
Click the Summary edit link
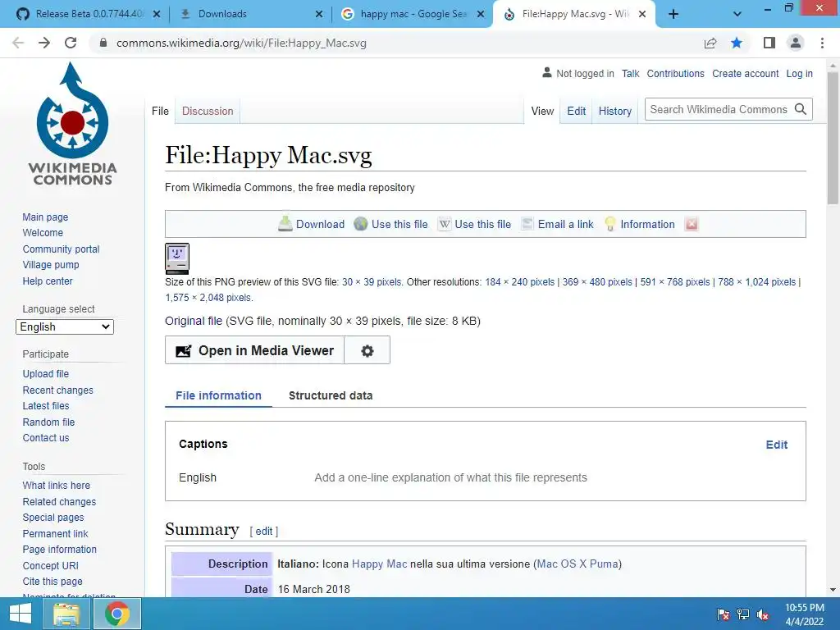(263, 531)
